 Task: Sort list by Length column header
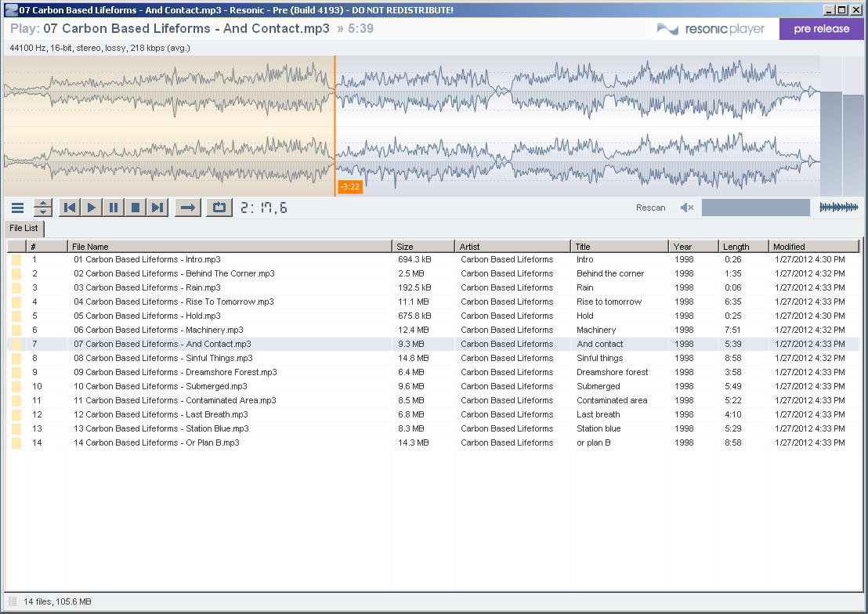(743, 247)
